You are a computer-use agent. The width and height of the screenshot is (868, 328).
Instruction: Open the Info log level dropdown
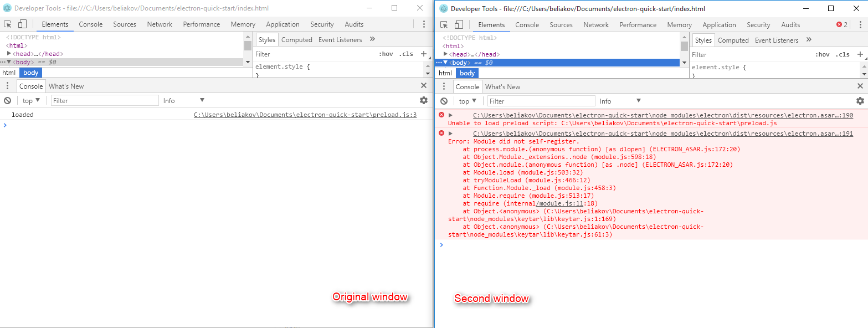point(176,100)
